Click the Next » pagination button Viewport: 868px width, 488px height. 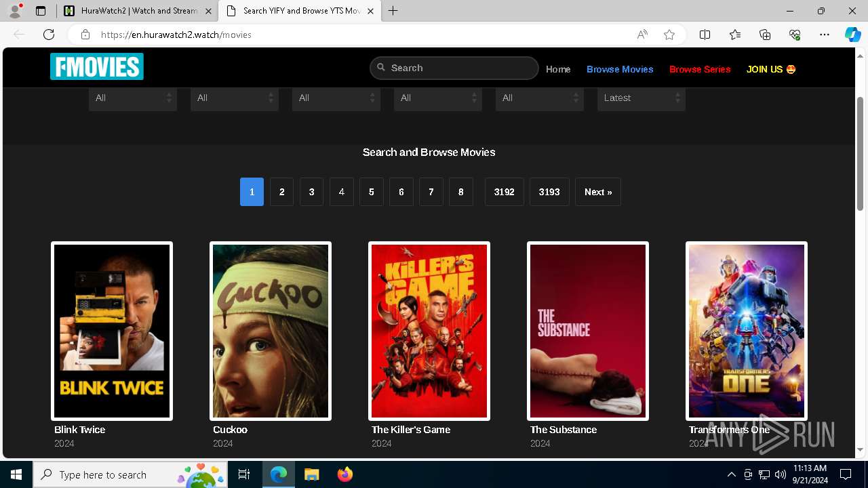[598, 192]
